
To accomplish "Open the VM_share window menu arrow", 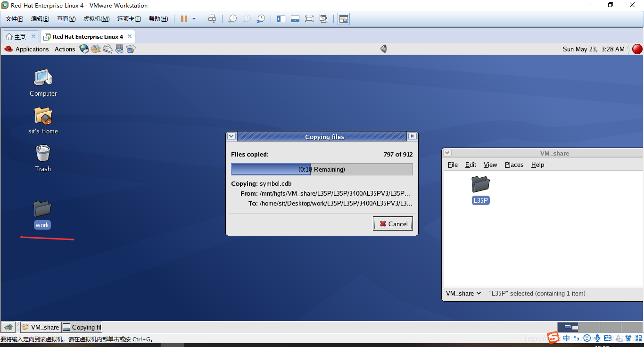I will pos(447,153).
